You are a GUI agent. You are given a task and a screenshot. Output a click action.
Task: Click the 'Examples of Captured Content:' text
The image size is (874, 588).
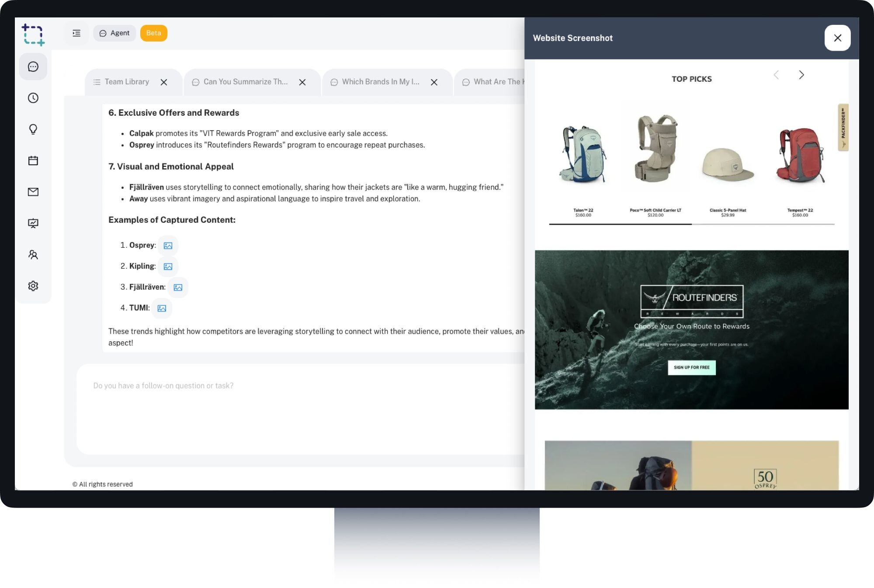tap(172, 220)
